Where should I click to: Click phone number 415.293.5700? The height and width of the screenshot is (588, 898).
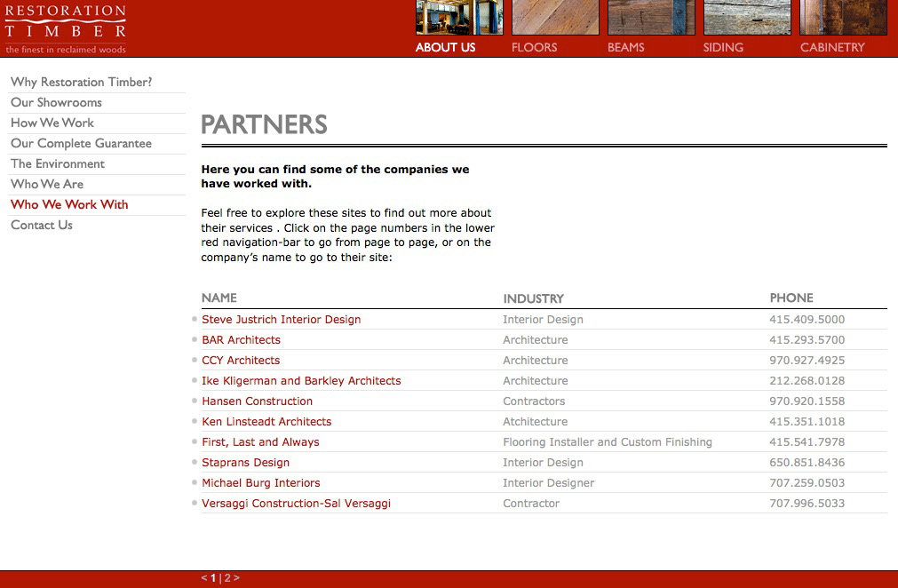[x=807, y=340]
